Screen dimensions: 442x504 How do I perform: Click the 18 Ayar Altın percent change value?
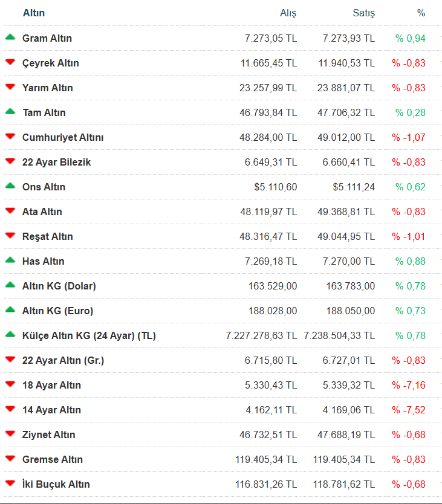coord(409,385)
